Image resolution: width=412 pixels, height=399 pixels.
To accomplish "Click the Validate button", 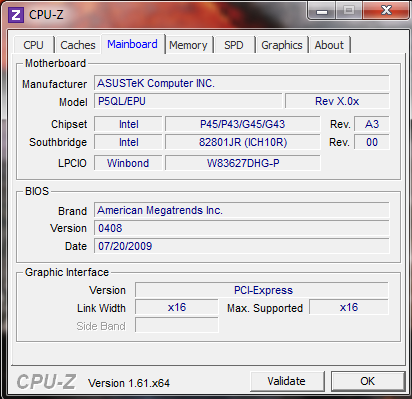I will point(287,381).
